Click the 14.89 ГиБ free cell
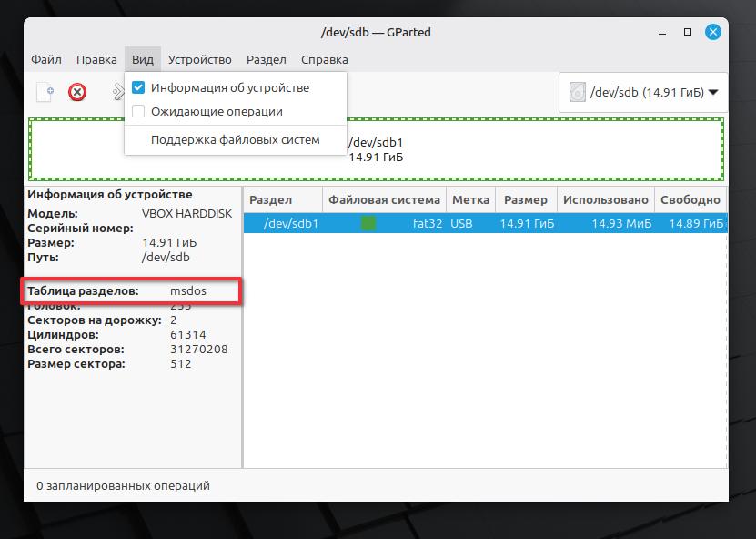This screenshot has height=539, width=756. 696,223
